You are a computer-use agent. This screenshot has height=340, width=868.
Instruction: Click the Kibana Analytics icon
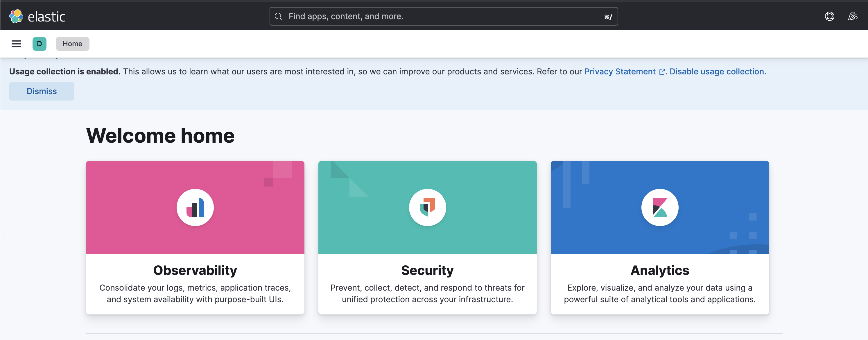(660, 207)
